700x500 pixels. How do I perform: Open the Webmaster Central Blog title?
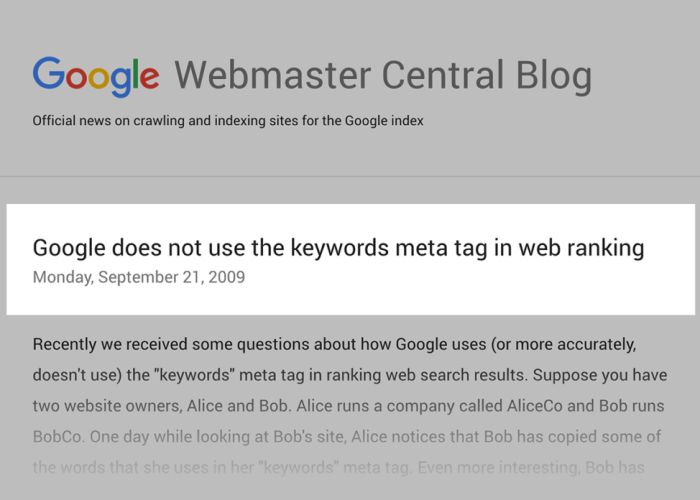click(383, 75)
